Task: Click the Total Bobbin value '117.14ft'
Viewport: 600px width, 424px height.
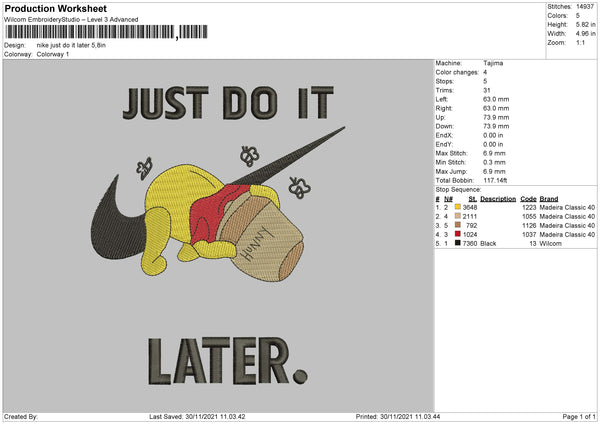Action: tap(495, 181)
